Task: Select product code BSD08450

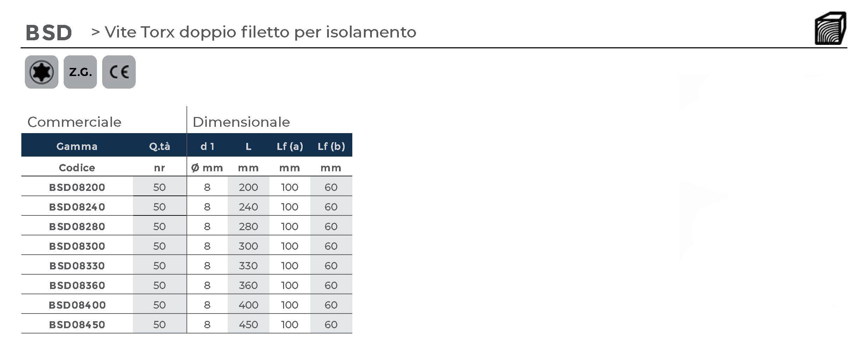Action: coord(77,324)
